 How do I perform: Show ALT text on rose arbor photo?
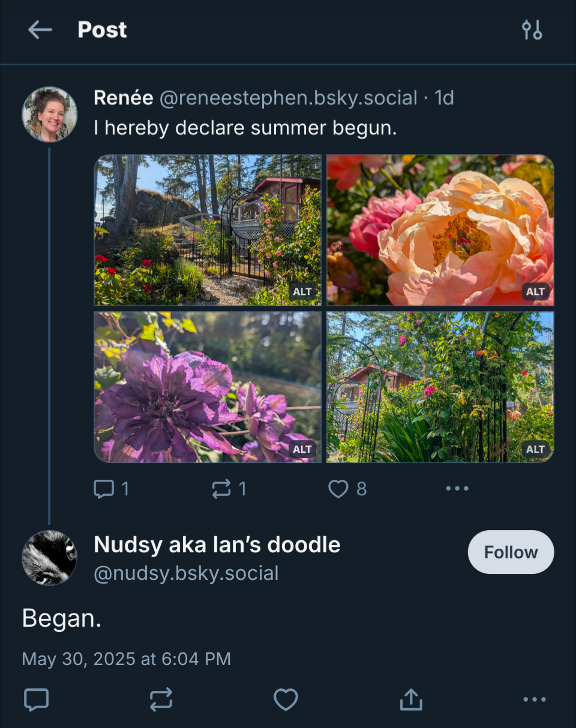click(x=535, y=449)
